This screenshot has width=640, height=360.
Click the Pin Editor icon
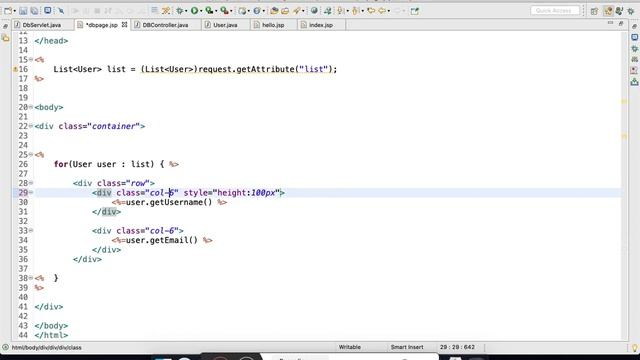[415, 11]
